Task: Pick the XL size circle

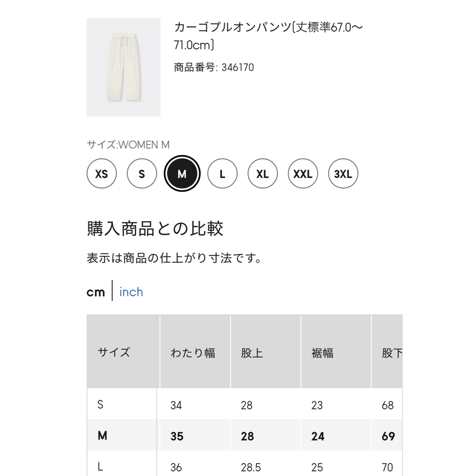Action: coord(263,174)
